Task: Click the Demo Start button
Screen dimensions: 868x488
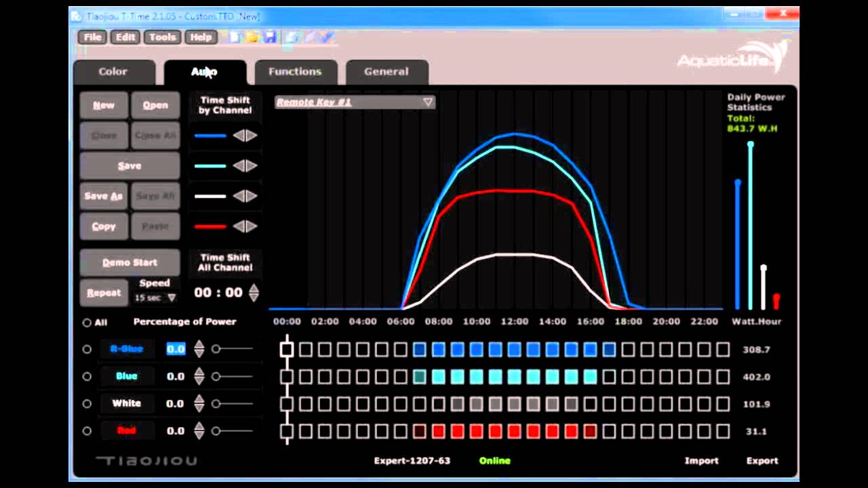Action: (130, 262)
